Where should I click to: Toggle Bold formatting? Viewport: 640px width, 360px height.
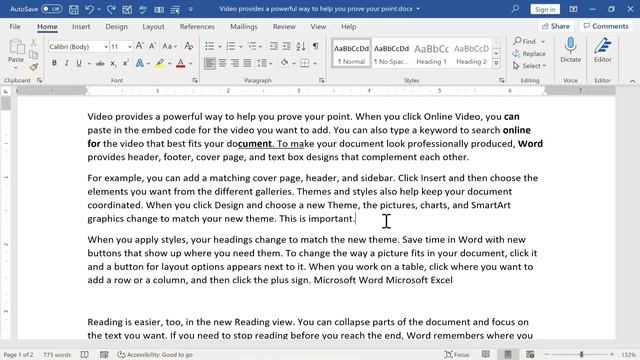(x=54, y=63)
